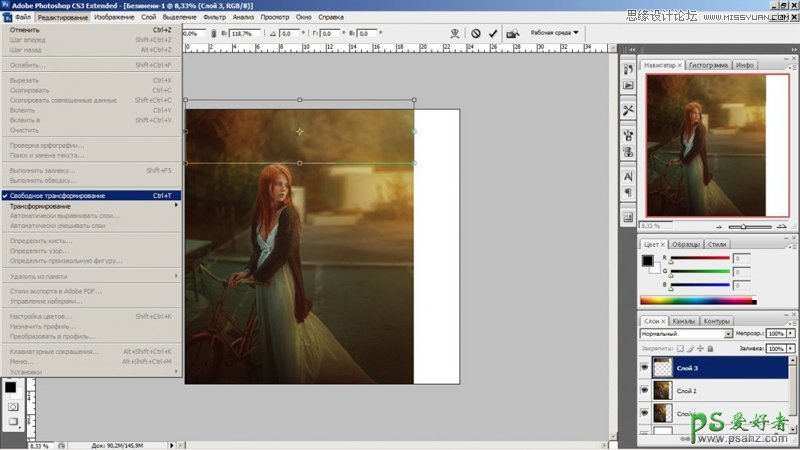Expand the Рабочая среда workspace dropdown
Viewport: 800px width, 450px height.
554,32
